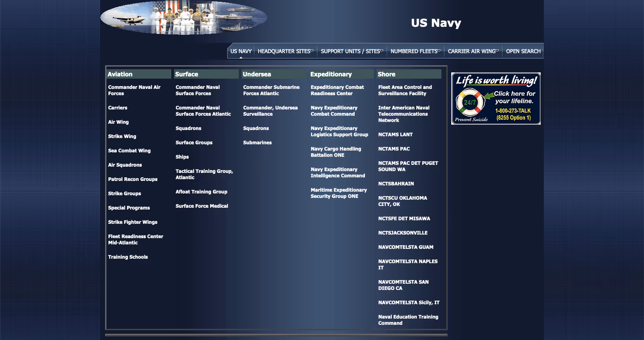This screenshot has height=340, width=644.
Task: Open Squadrons under the Surface column
Action: coord(189,128)
